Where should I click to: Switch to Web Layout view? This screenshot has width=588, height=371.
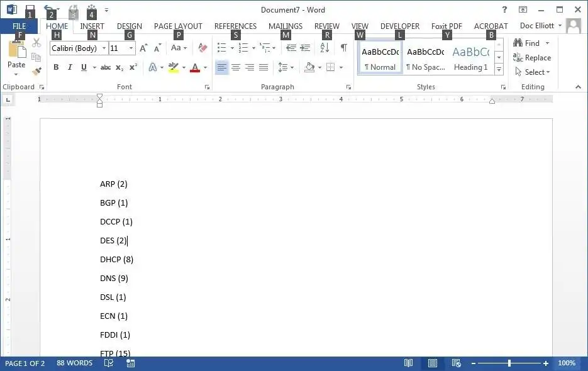coord(457,363)
